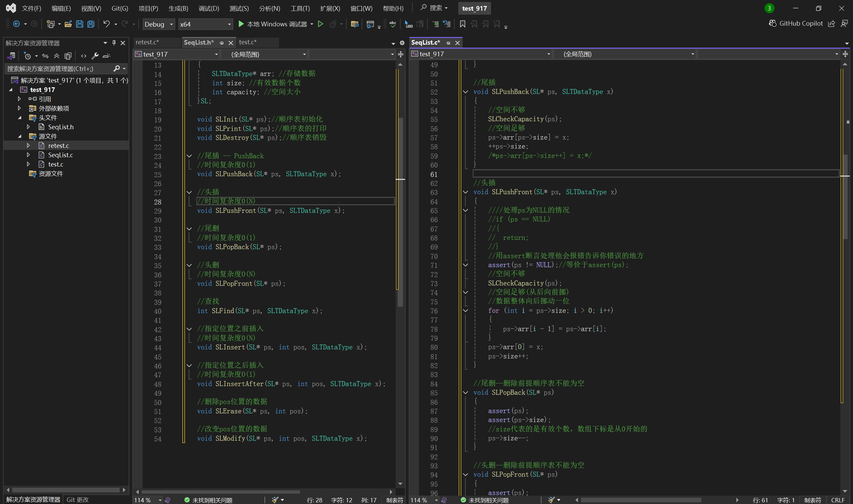Switch to the test.c* editor tab
This screenshot has width=853, height=504.
coord(248,42)
